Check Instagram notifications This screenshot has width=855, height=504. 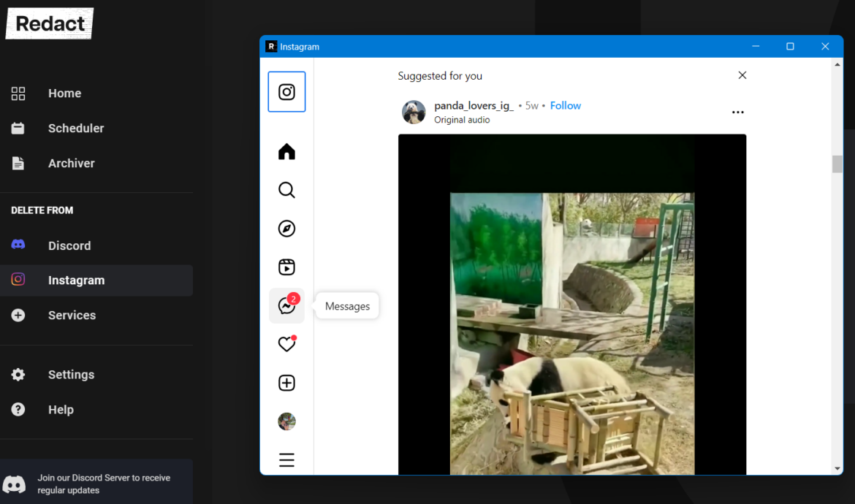coord(286,343)
